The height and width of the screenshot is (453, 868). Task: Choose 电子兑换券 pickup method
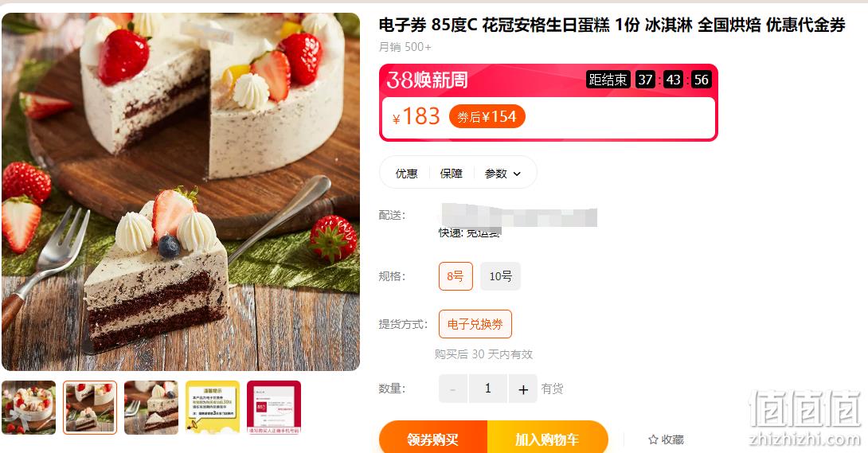coord(475,324)
